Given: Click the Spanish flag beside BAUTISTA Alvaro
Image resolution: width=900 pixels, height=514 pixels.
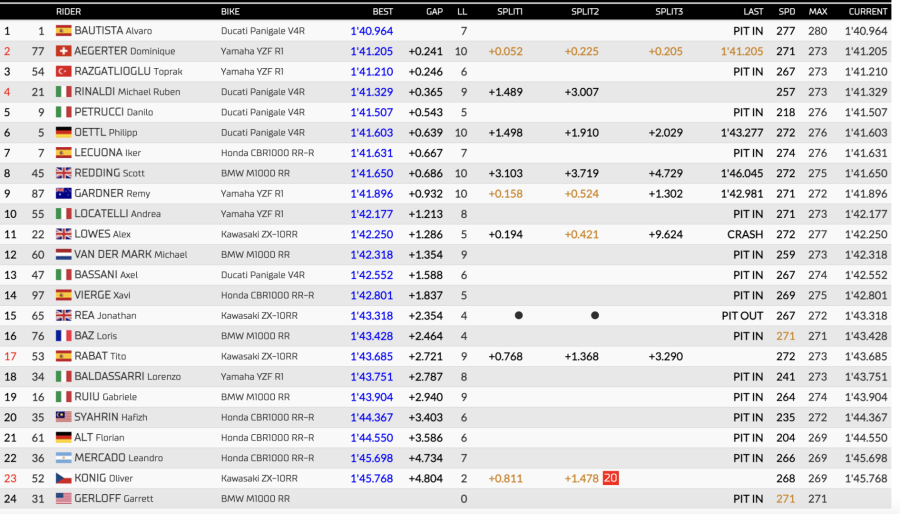Looking at the screenshot, I should (64, 31).
